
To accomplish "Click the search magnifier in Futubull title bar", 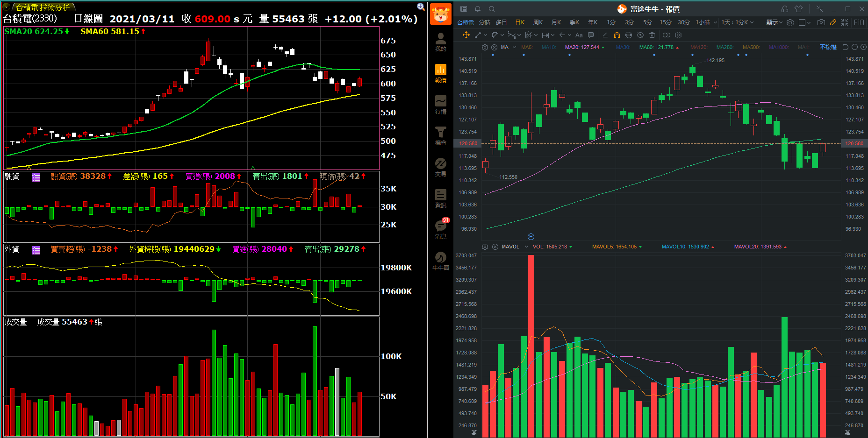I will tap(492, 9).
